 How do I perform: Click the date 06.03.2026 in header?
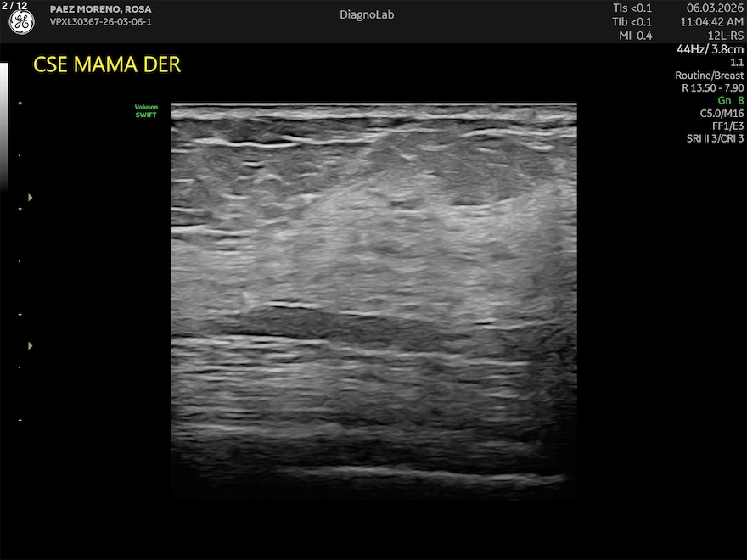[x=715, y=8]
